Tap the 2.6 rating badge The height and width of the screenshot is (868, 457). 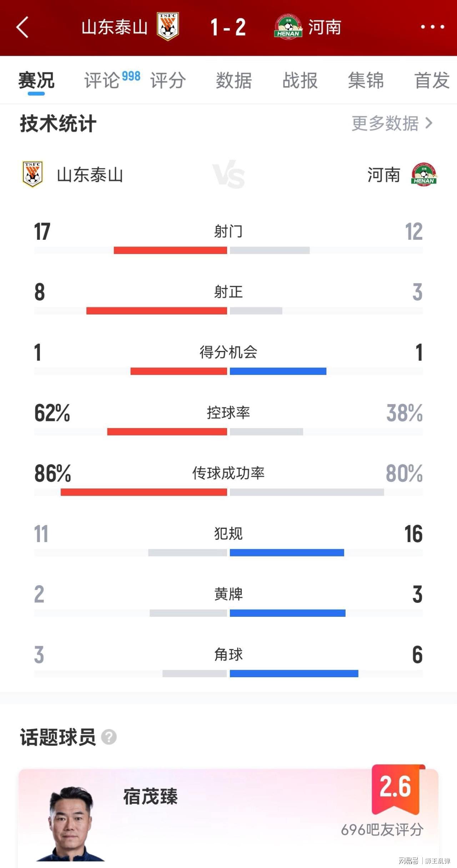395,789
